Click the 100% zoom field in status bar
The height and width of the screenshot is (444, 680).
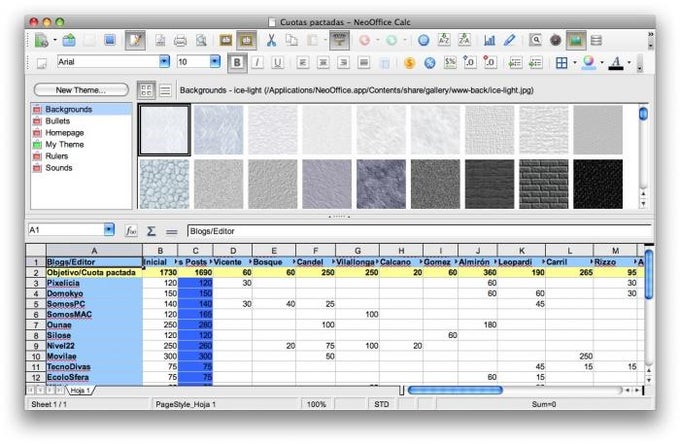coord(317,404)
